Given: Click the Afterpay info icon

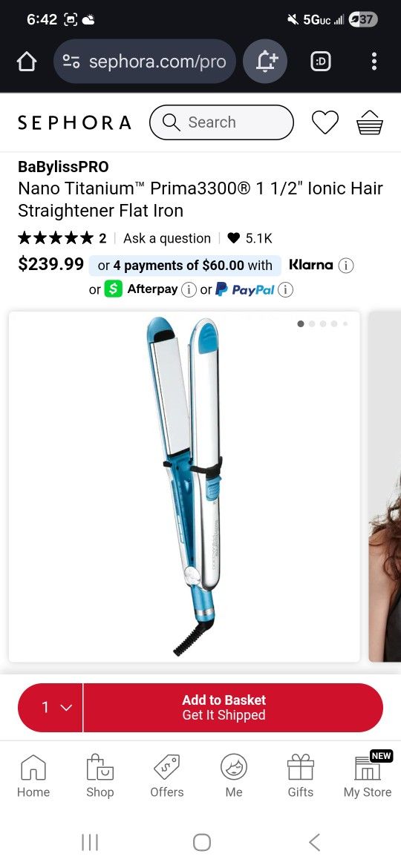Looking at the screenshot, I should click(189, 289).
